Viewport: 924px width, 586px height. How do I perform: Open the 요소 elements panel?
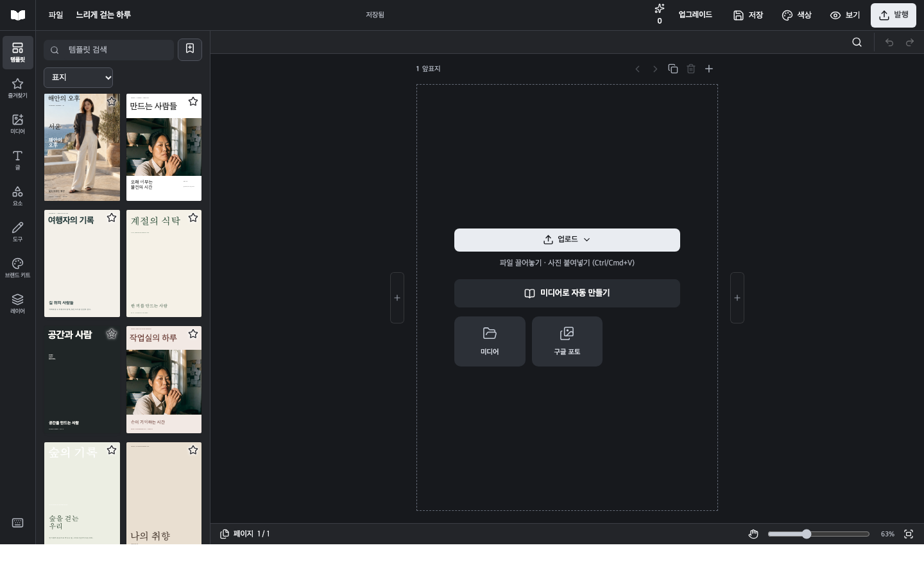click(x=17, y=196)
